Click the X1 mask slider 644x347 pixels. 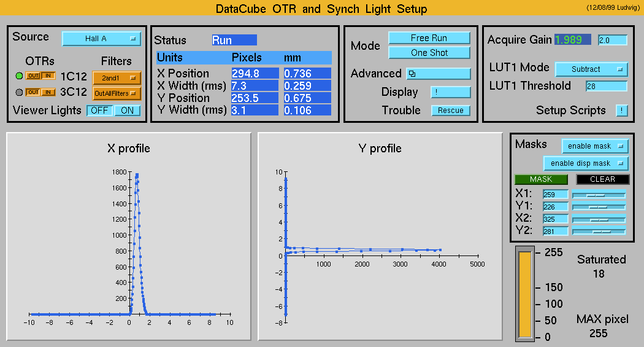599,195
